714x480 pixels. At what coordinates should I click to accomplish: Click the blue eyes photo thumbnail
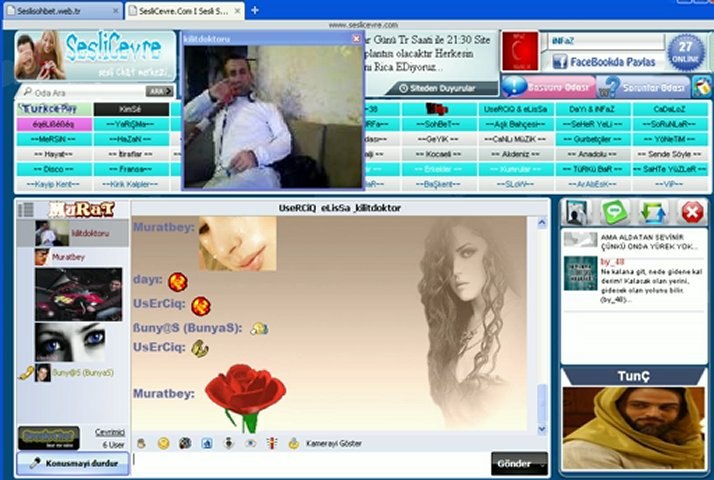click(x=70, y=342)
